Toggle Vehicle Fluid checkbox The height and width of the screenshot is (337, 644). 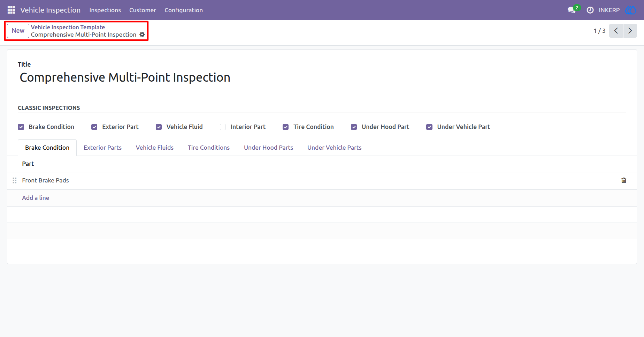[159, 127]
